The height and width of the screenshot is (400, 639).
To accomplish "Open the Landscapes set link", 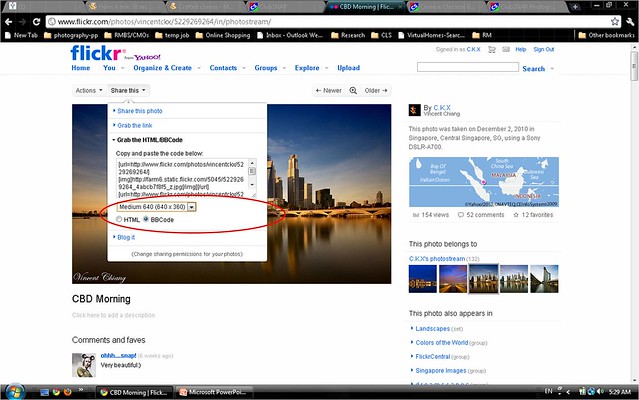I will click(432, 329).
